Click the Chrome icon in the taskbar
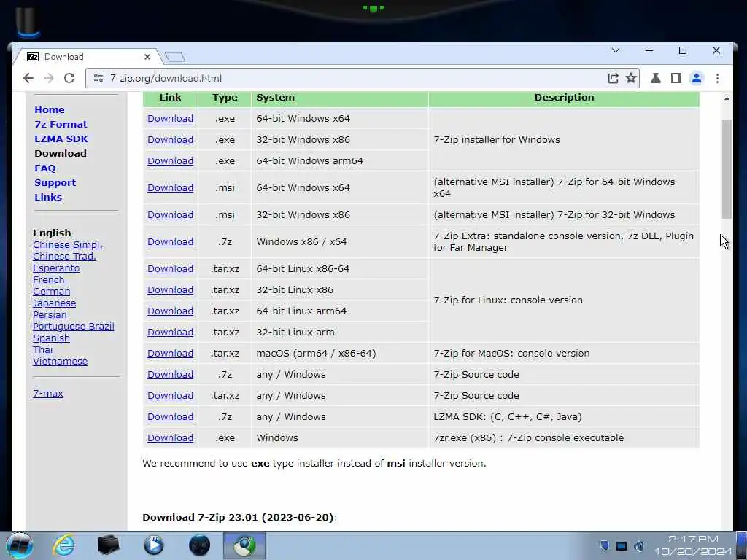 (x=244, y=545)
